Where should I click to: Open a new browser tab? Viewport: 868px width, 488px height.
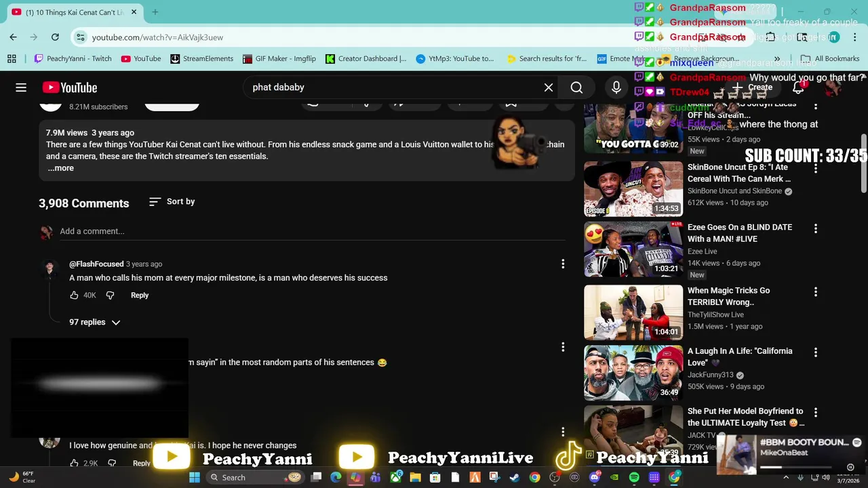pyautogui.click(x=155, y=12)
